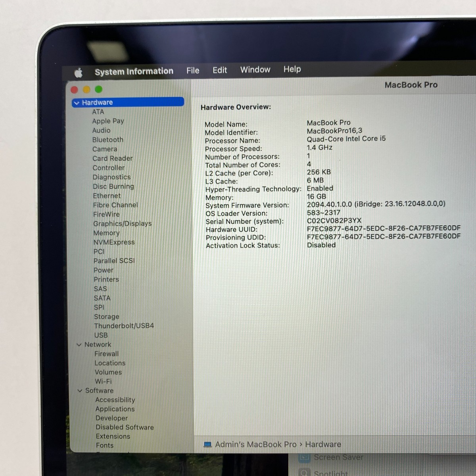This screenshot has height=476, width=476.
Task: Click Screen Saver in the background window
Action: 338,457
